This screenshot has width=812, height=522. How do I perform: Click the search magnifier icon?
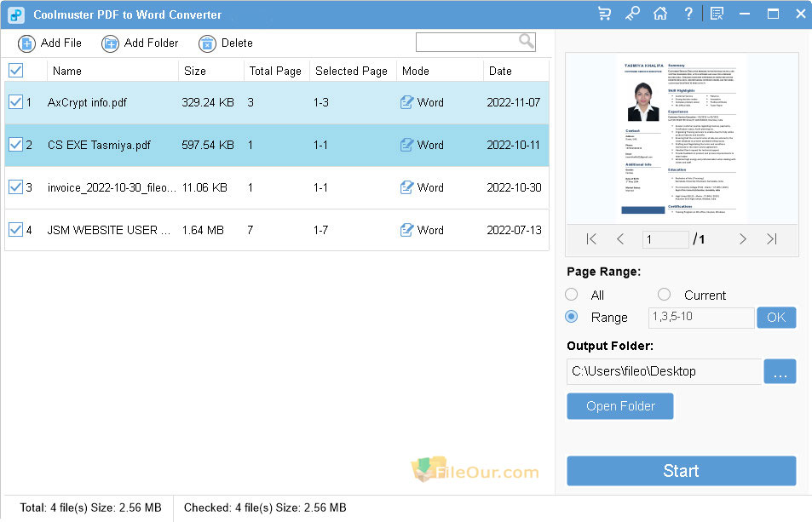(x=527, y=41)
